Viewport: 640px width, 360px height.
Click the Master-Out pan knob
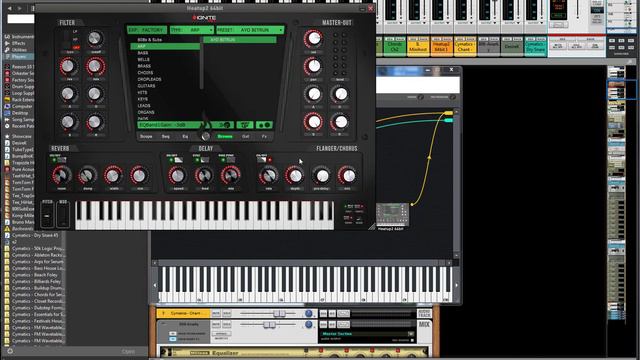point(313,66)
